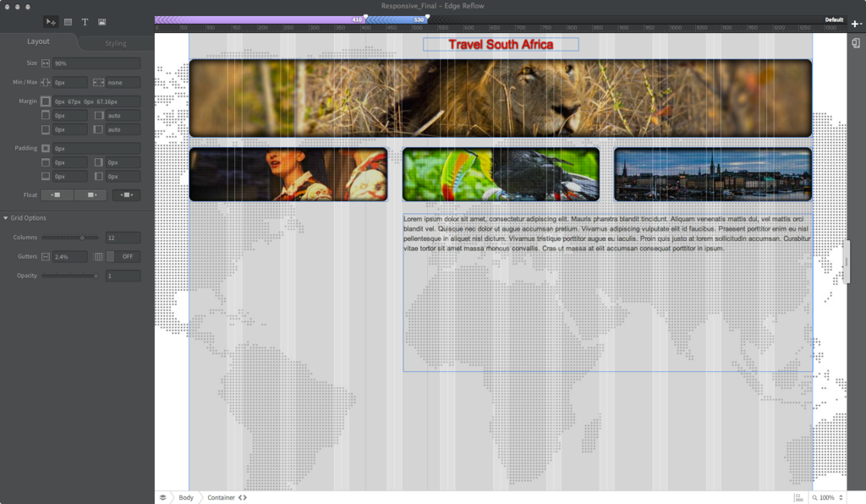This screenshot has width=866, height=504.
Task: Click the Padding all-sides icon
Action: pos(46,149)
